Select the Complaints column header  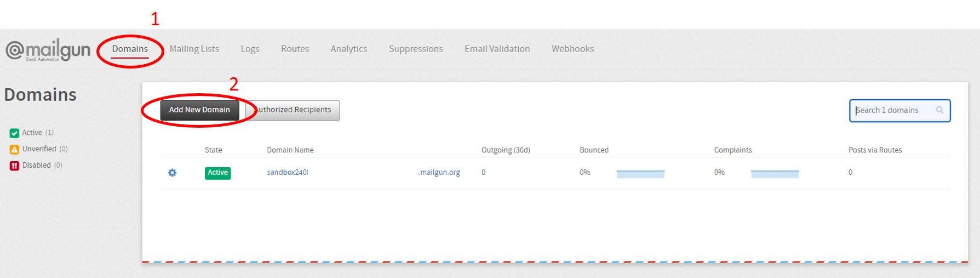click(732, 150)
